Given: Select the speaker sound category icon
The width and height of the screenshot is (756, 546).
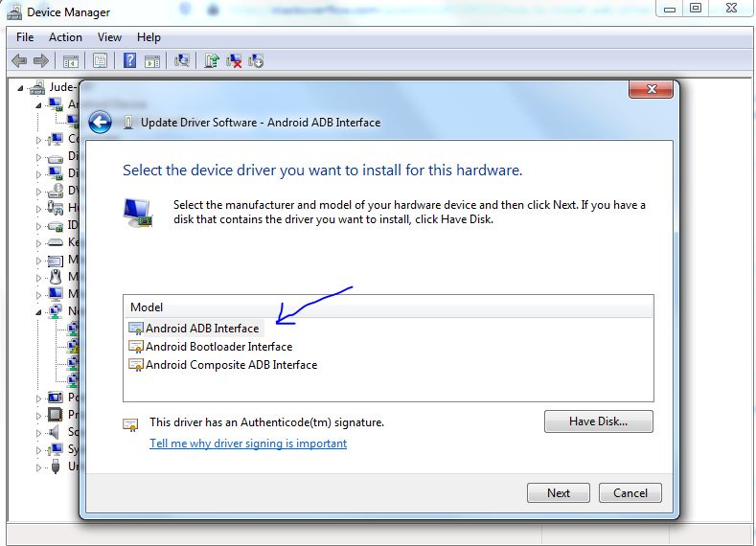Looking at the screenshot, I should pyautogui.click(x=55, y=432).
